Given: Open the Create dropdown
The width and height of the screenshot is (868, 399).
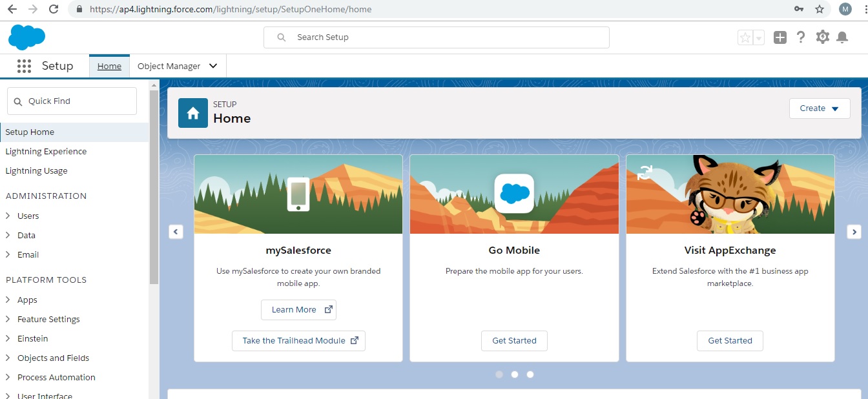Looking at the screenshot, I should point(819,108).
